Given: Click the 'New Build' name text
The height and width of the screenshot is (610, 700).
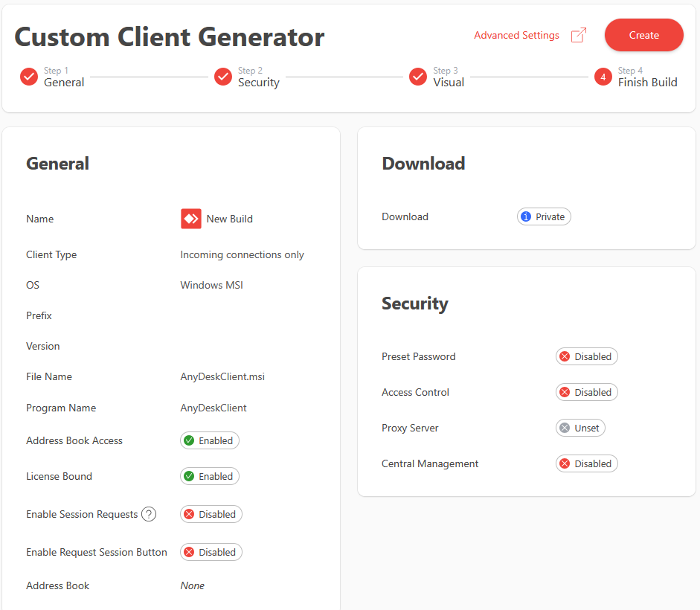Looking at the screenshot, I should (229, 219).
